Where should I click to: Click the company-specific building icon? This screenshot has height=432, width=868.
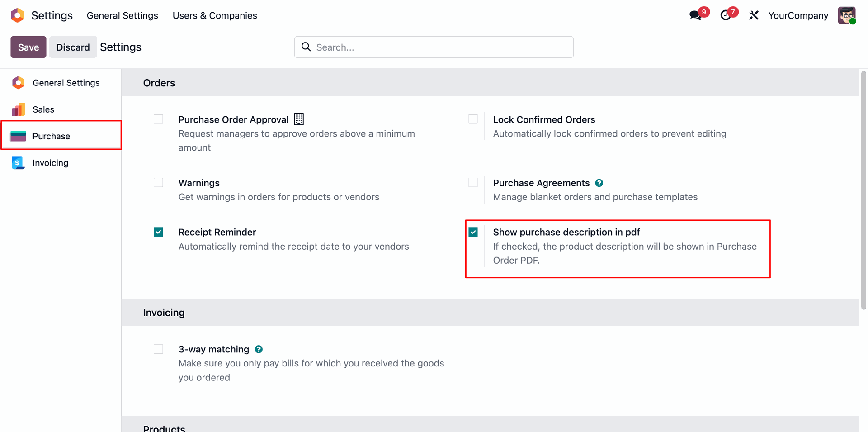[x=299, y=119]
